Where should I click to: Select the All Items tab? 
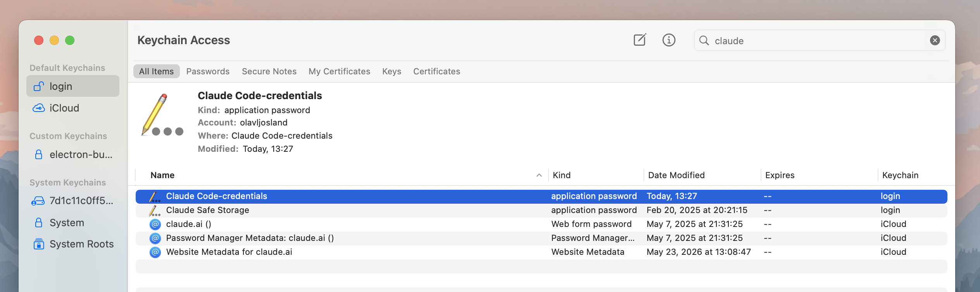156,71
